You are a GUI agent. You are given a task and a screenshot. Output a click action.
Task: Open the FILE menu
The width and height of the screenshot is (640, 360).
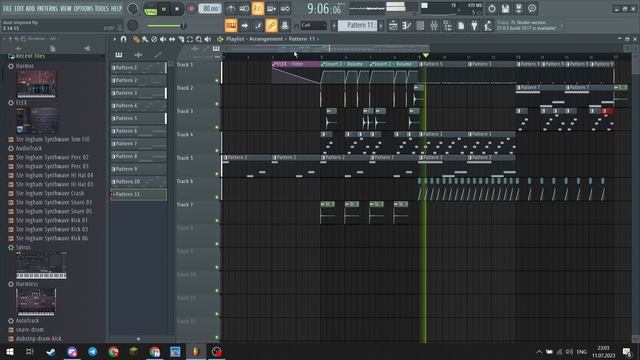coord(7,8)
